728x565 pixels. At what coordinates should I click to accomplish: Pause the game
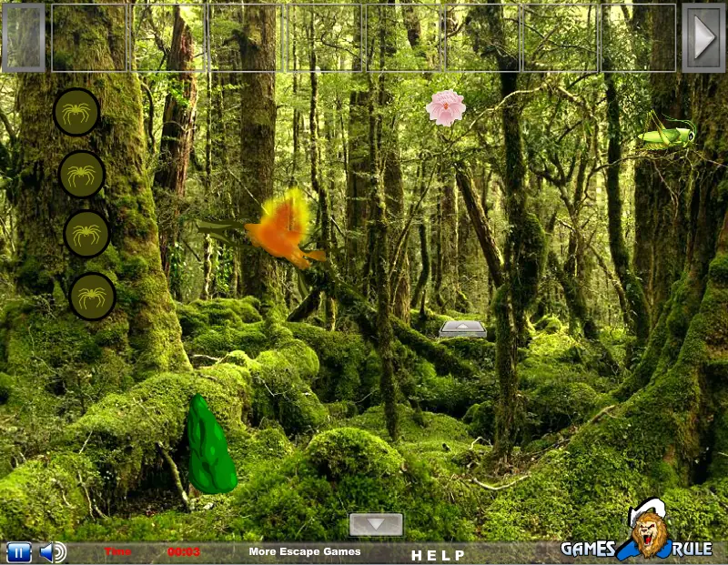point(19,552)
